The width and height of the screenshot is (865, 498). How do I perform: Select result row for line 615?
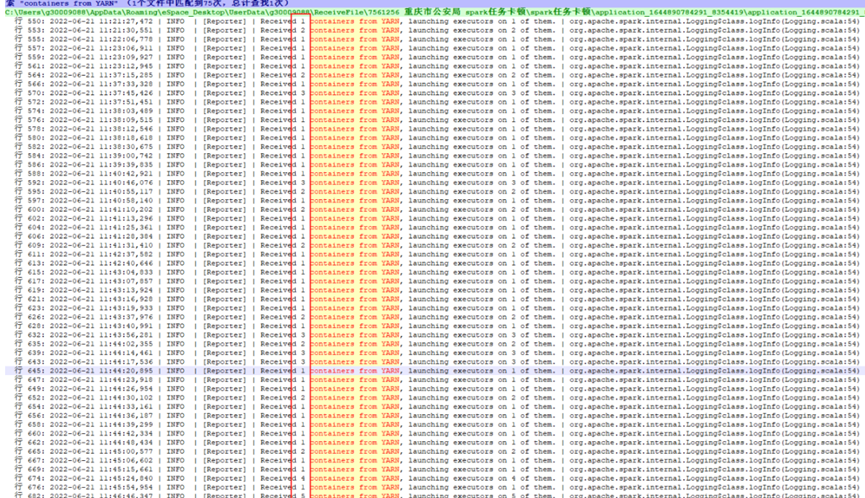435,272
